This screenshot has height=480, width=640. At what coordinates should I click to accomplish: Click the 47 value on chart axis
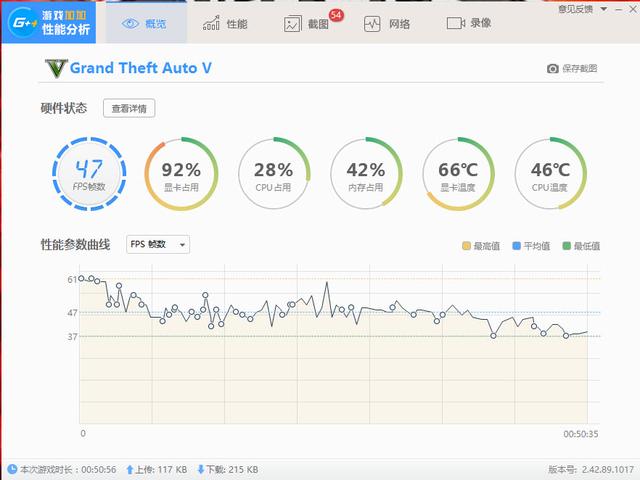pyautogui.click(x=72, y=313)
